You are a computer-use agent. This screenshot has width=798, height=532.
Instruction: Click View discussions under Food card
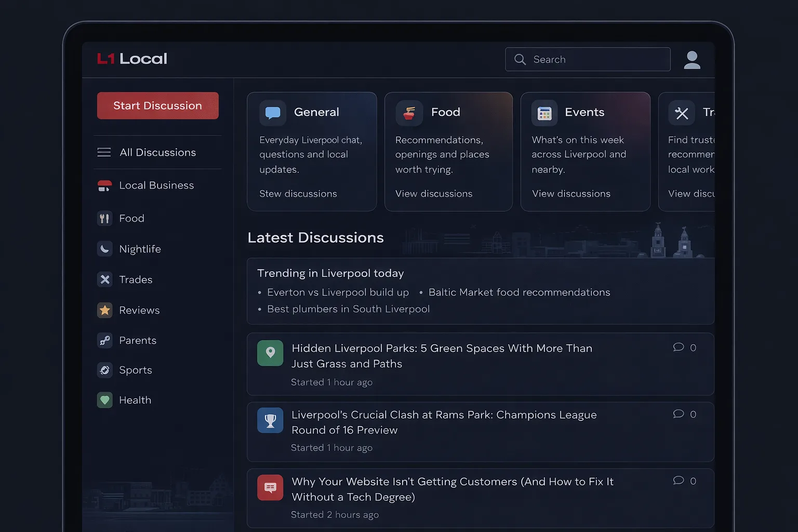tap(434, 194)
